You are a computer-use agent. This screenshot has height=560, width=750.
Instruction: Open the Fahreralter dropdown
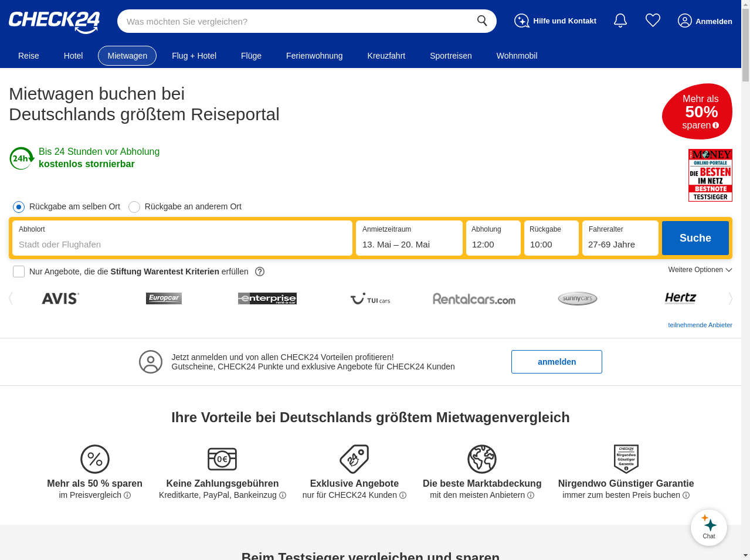point(620,238)
